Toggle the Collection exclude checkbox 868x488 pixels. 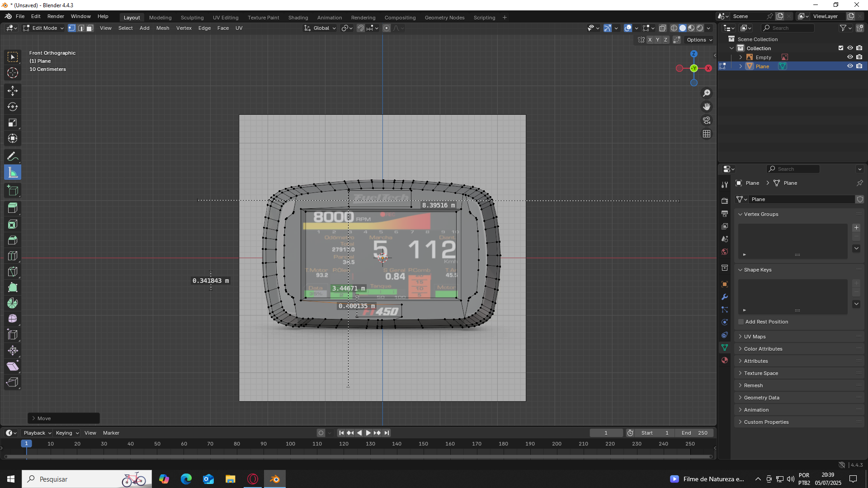[841, 48]
